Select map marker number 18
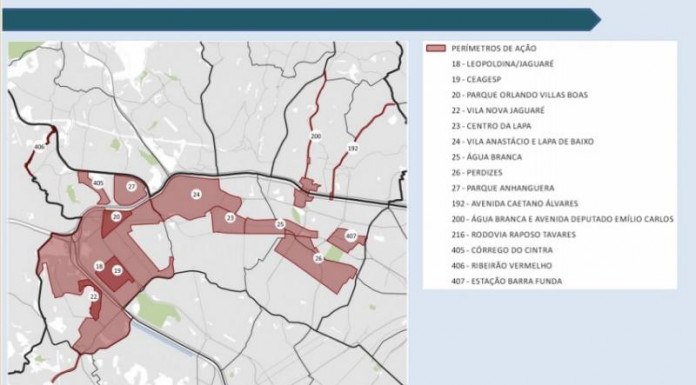 pyautogui.click(x=99, y=266)
